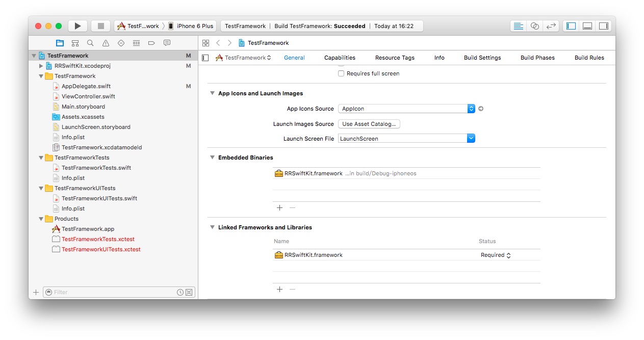Go forward in editor history

click(229, 43)
